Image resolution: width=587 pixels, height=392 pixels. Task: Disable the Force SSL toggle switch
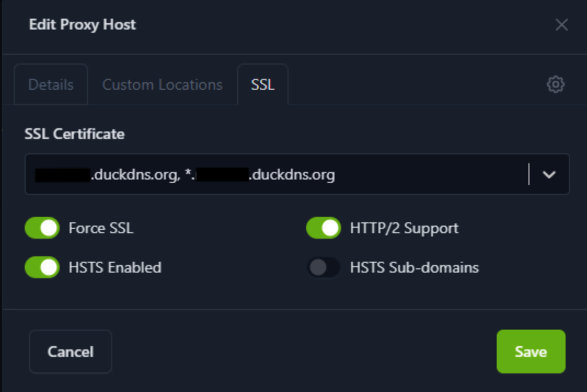click(x=42, y=228)
